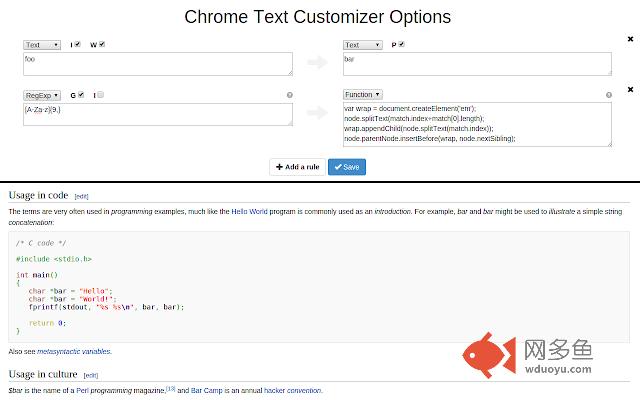The image size is (640, 400).
Task: Click the return 0; code line
Action: pyautogui.click(x=47, y=323)
